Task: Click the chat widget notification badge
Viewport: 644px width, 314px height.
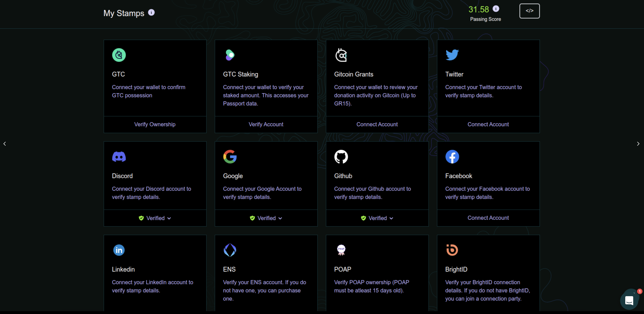Action: pos(639,291)
